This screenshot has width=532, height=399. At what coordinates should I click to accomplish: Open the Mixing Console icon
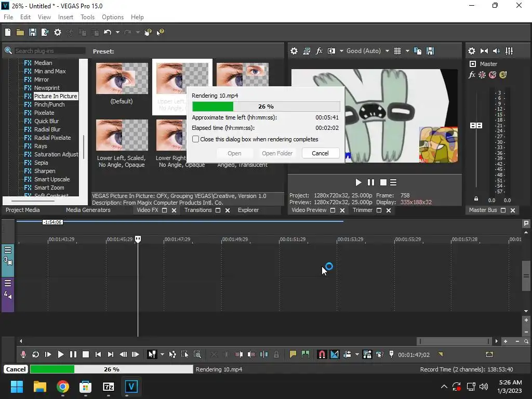pyautogui.click(x=509, y=51)
